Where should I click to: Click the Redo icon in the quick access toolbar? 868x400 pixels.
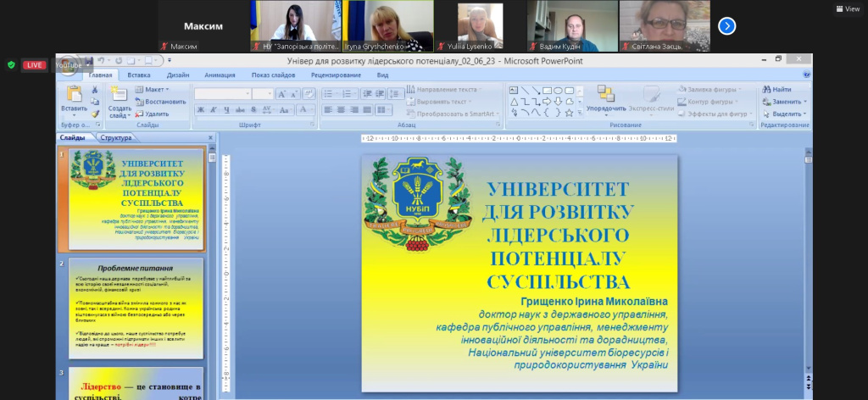pos(120,60)
